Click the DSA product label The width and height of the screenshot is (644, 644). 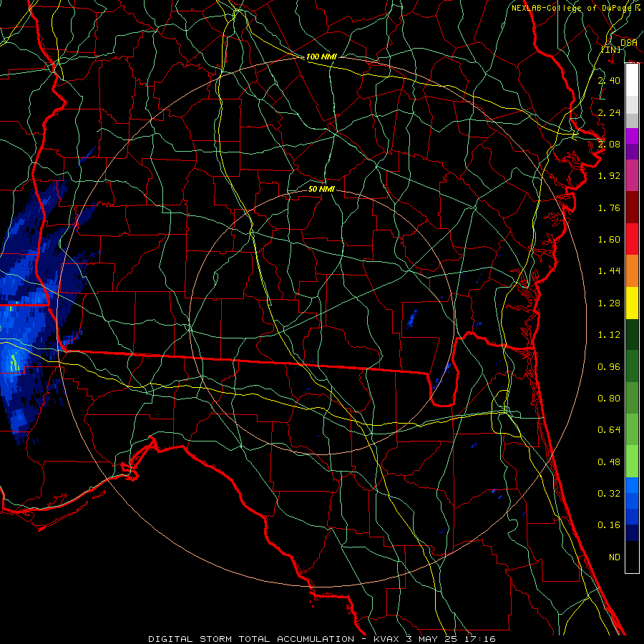pyautogui.click(x=628, y=42)
